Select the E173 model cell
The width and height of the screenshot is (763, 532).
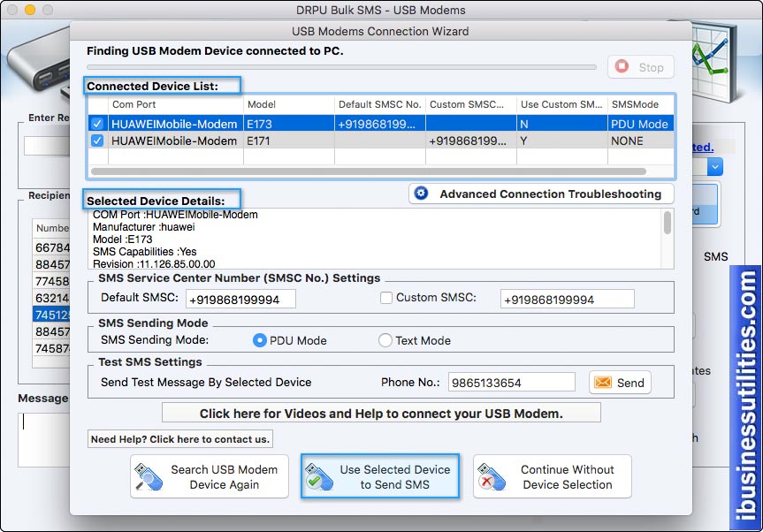click(289, 124)
